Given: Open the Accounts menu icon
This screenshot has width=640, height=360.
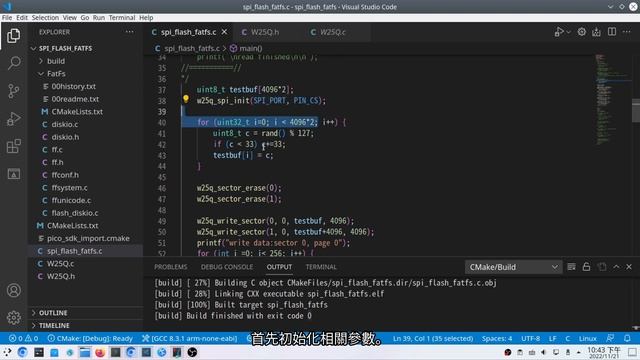Looking at the screenshot, I should (13, 290).
